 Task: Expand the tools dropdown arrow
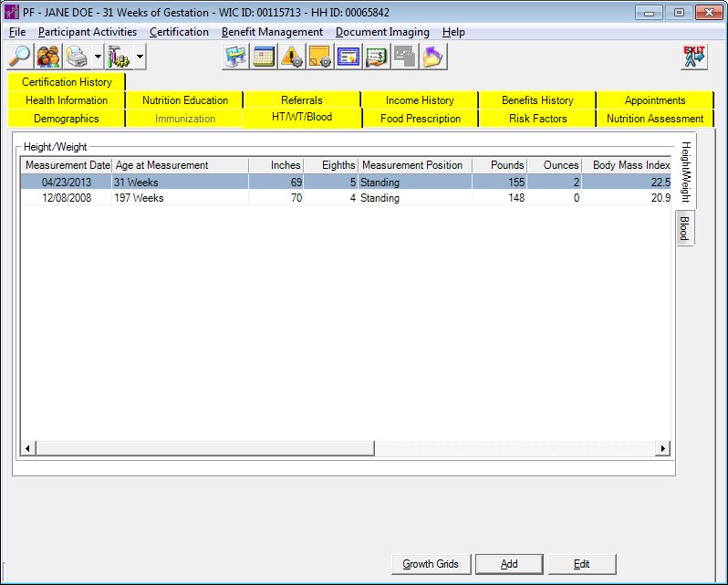click(x=140, y=57)
